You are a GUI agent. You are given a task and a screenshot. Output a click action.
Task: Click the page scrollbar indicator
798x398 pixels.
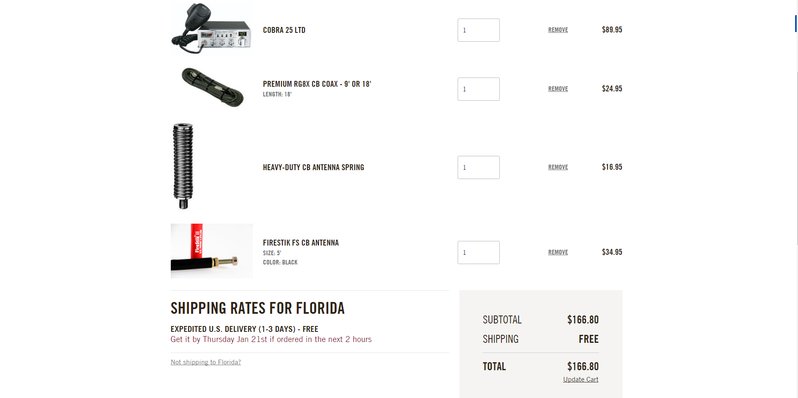tap(796, 23)
